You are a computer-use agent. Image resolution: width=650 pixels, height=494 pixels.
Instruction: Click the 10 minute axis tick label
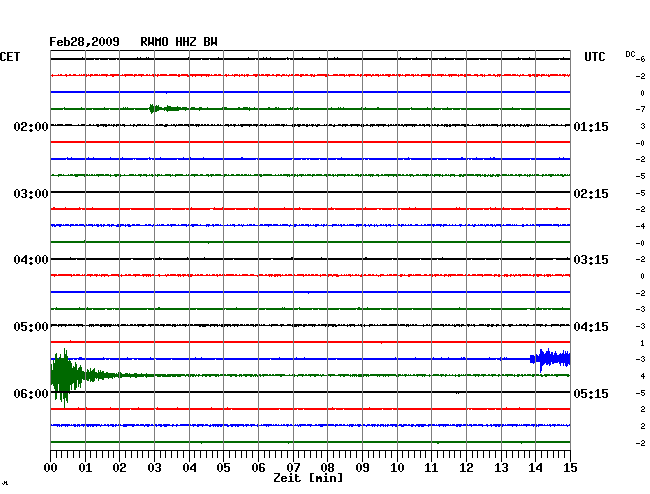click(x=397, y=467)
